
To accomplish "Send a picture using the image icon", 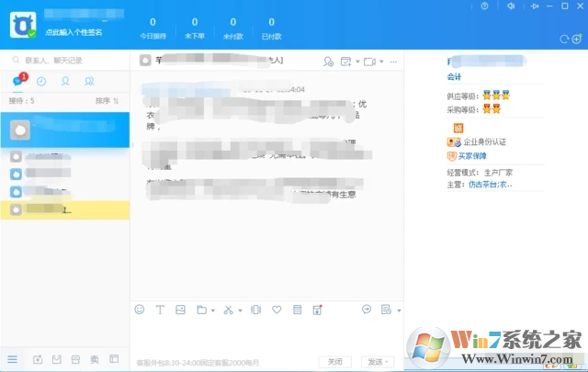I will (x=180, y=310).
